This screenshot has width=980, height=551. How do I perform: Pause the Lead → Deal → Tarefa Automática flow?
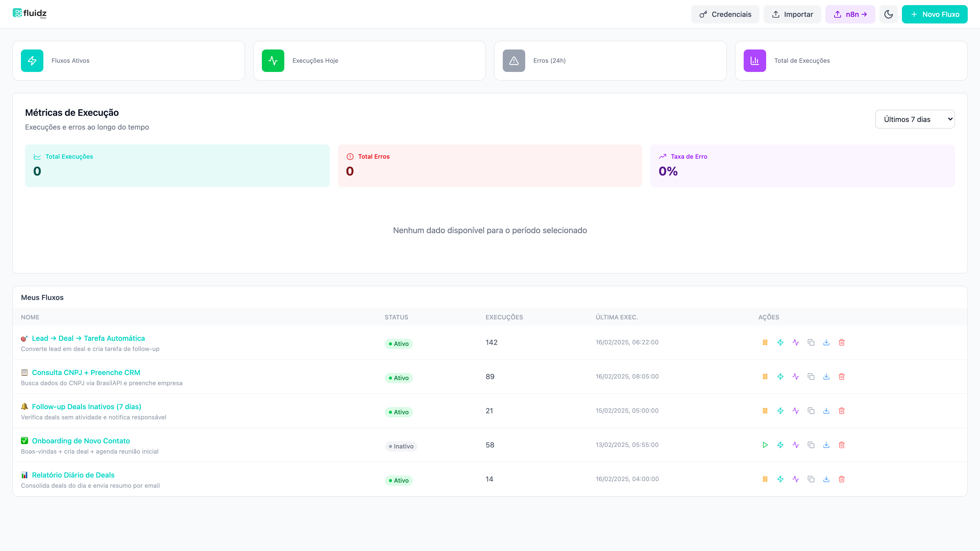[765, 342]
